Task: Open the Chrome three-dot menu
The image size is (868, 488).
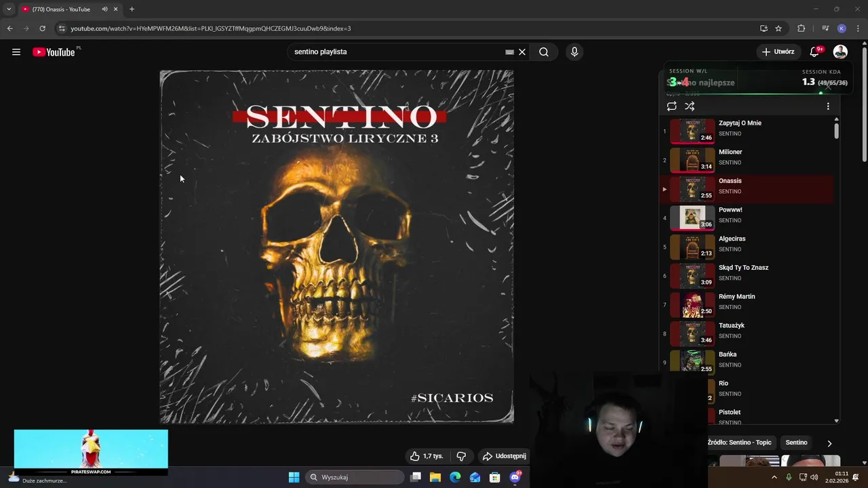Action: coord(857,28)
